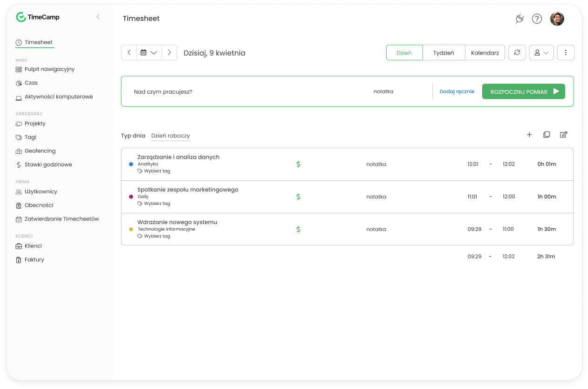
Task: Open the three-dot more options menu
Action: click(x=566, y=53)
